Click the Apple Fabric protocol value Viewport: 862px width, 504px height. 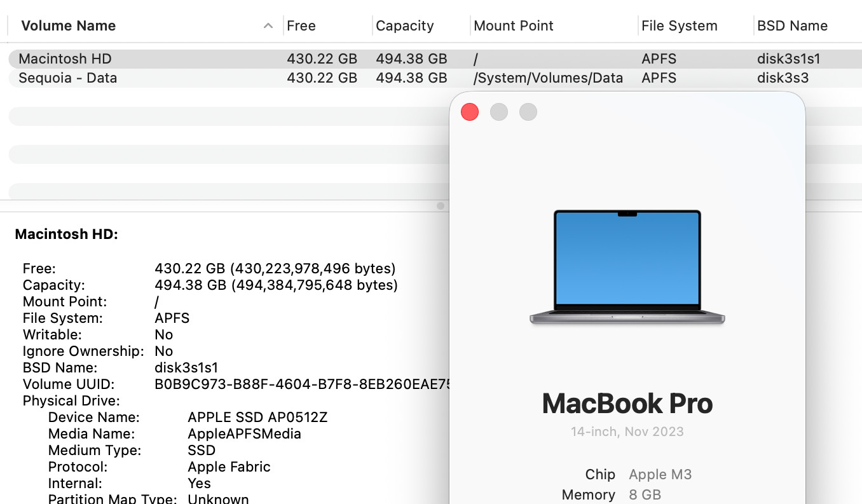pos(229,467)
